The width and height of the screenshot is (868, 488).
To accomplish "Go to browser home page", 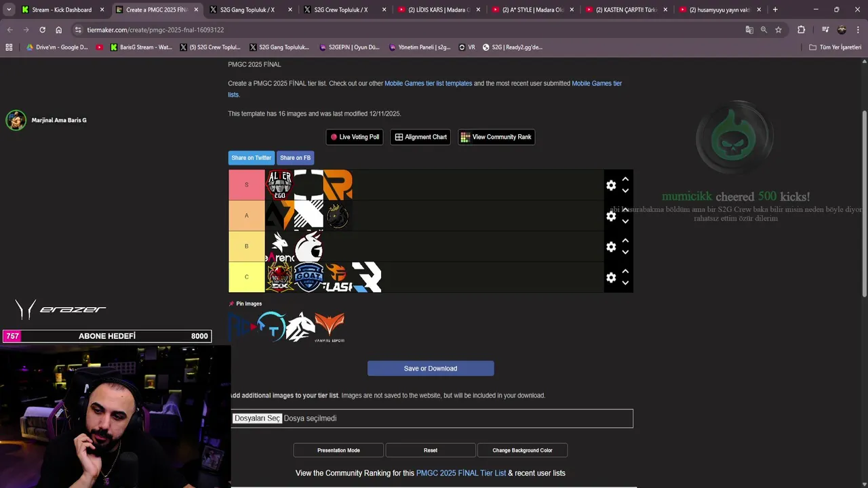I will coord(58,30).
